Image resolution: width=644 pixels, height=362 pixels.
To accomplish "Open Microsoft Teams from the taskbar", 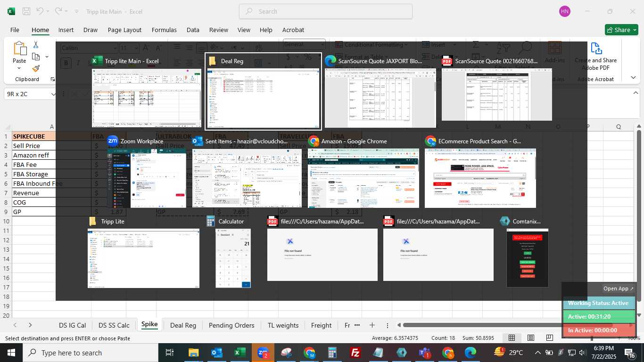I will click(425, 353).
